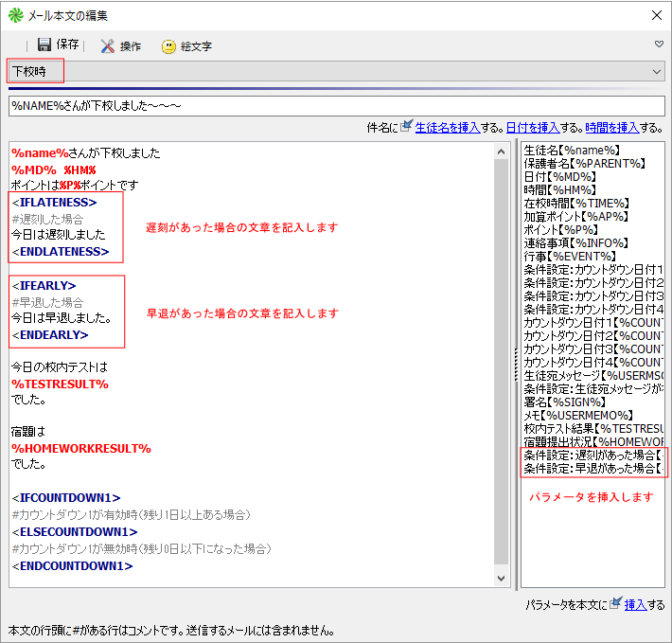
Task: Select 条件設定:遅刻があった場合 item
Action: (593, 455)
